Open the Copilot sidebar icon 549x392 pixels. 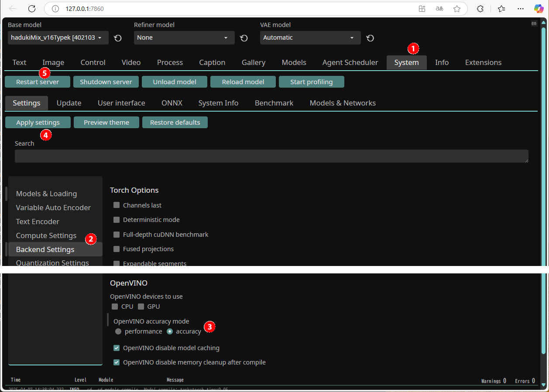pyautogui.click(x=539, y=9)
